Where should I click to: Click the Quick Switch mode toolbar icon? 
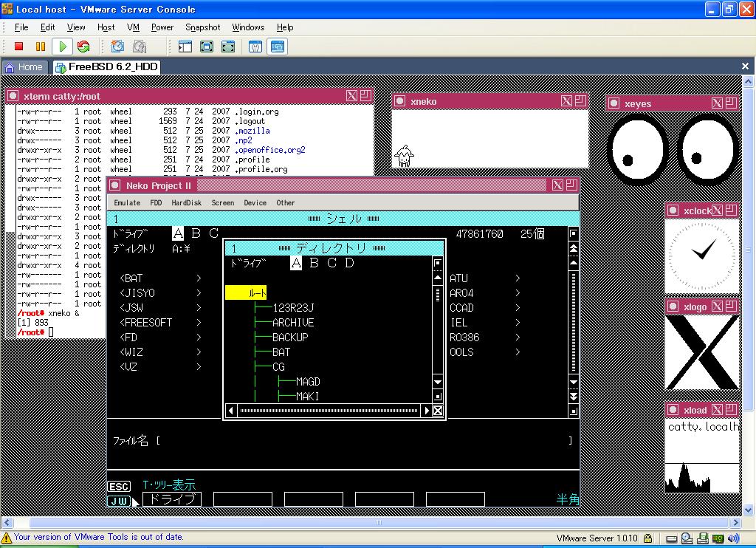click(228, 47)
